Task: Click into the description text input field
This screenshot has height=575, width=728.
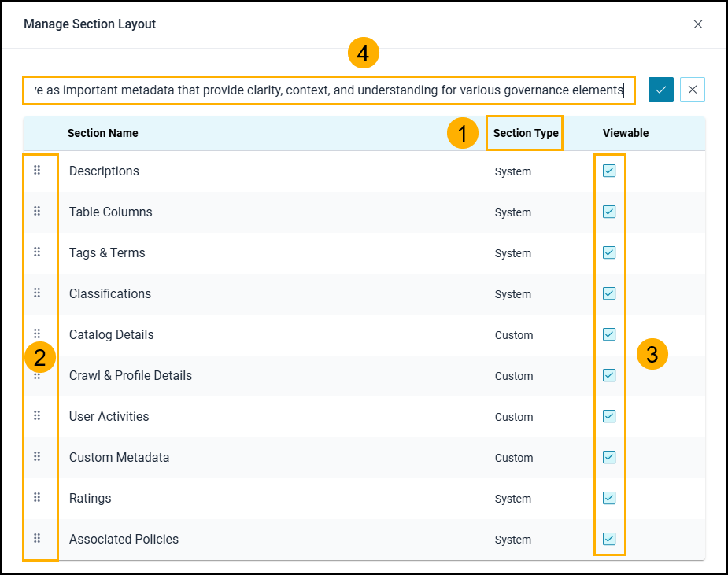Action: pos(329,90)
